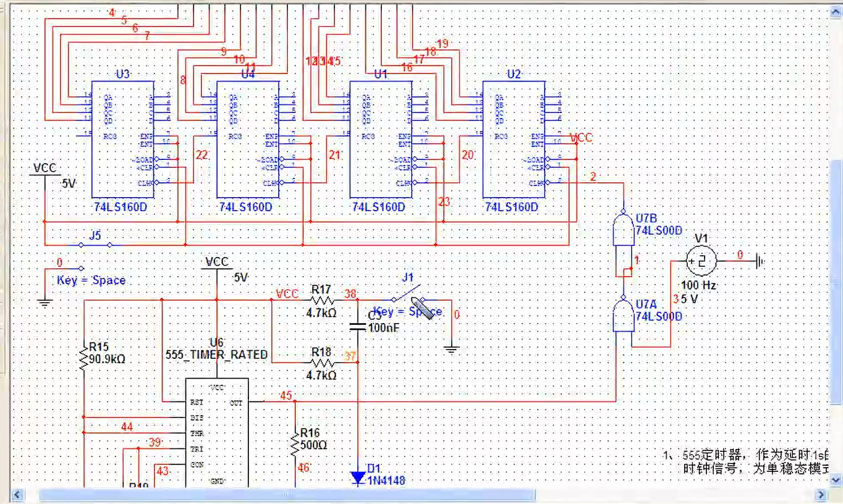Image resolution: width=843 pixels, height=504 pixels.
Task: Click the 1N4148 diode label
Action: (x=387, y=481)
